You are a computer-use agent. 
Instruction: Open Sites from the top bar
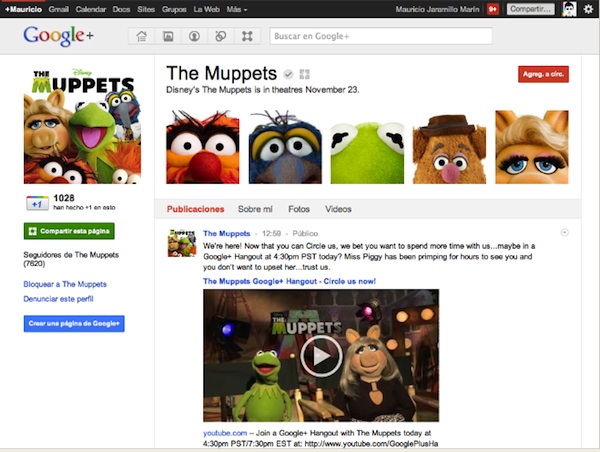[146, 9]
